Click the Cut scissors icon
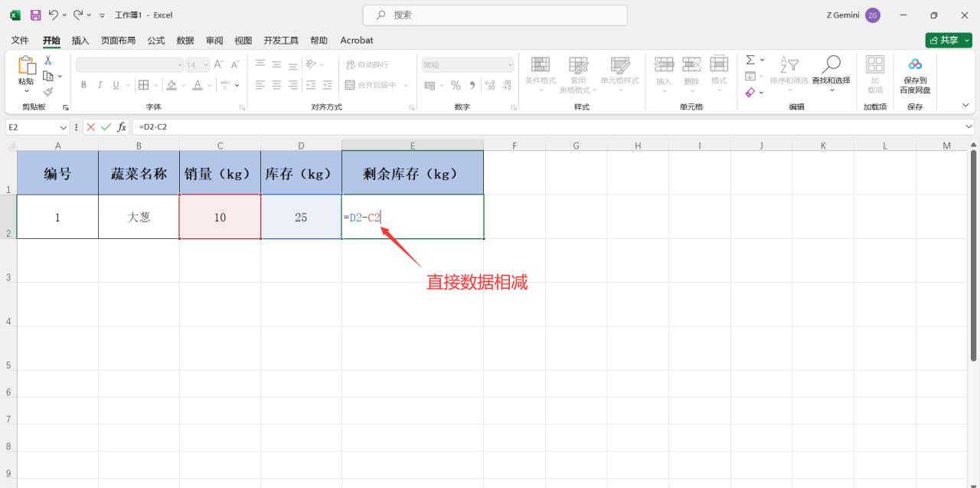The image size is (980, 488). (x=48, y=61)
